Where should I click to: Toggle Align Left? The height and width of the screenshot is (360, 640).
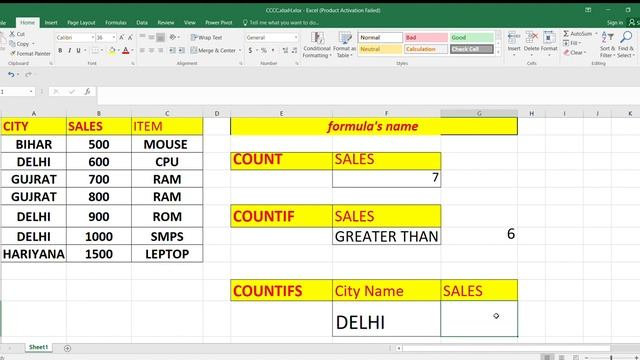(142, 51)
